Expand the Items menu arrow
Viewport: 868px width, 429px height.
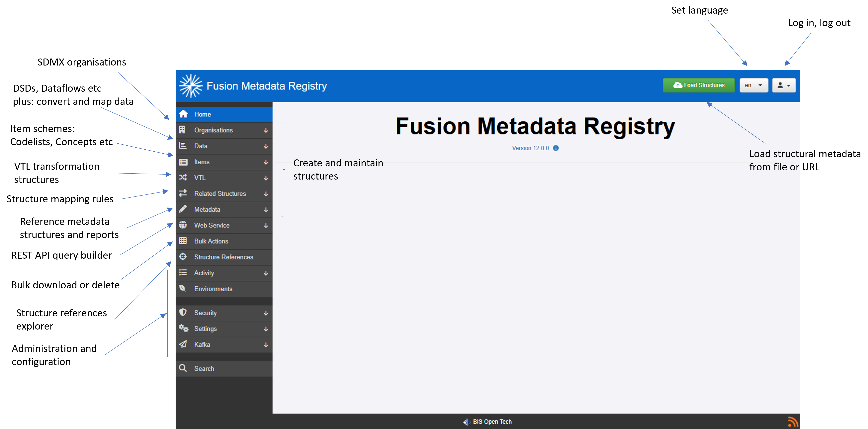(266, 162)
